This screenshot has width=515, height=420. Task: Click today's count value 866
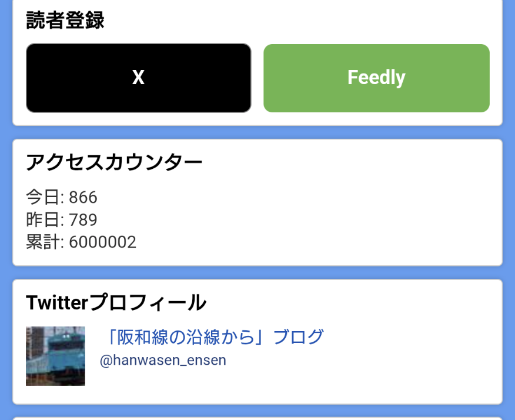[83, 197]
